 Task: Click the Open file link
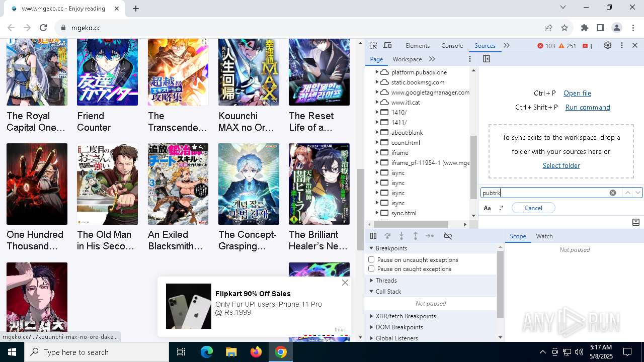pos(577,93)
